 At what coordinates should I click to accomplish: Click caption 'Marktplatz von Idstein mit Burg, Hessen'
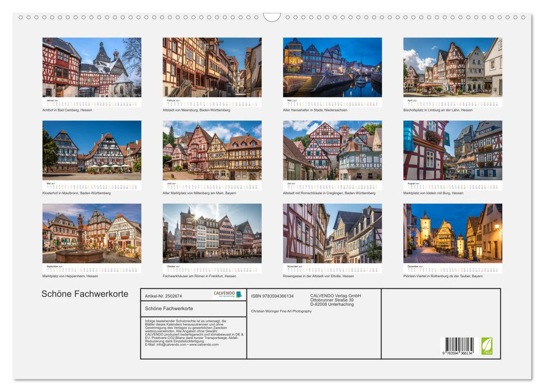pos(433,193)
